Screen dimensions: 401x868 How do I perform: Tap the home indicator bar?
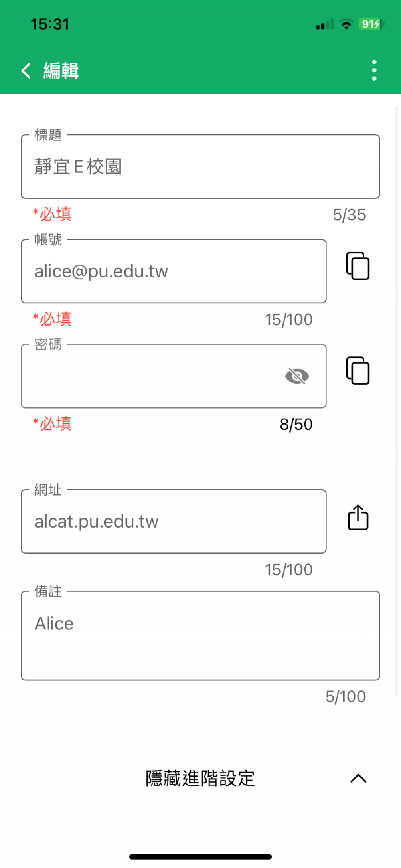(200, 857)
